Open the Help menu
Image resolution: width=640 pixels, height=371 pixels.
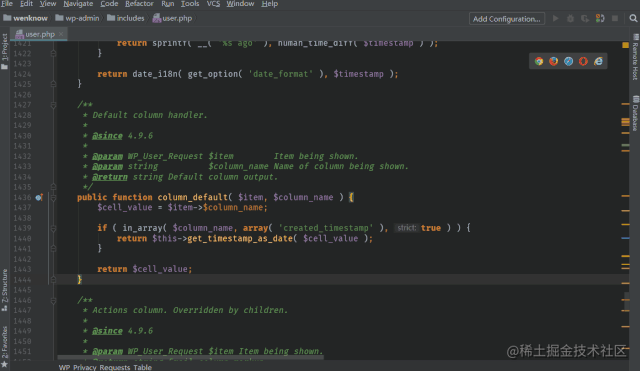click(x=269, y=4)
